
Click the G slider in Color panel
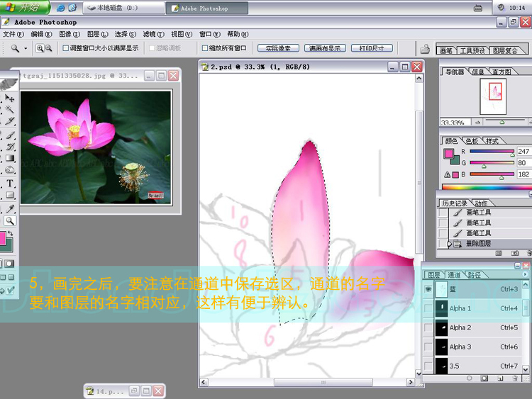click(492, 163)
